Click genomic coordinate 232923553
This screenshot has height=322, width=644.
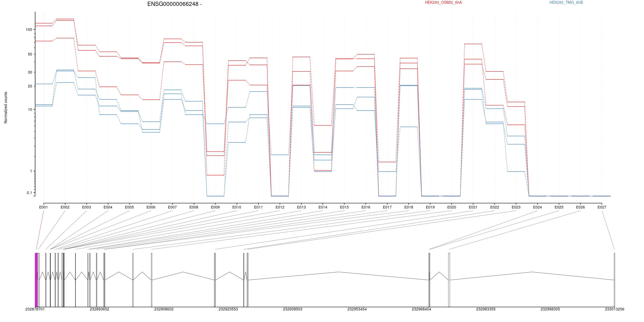pos(228,309)
